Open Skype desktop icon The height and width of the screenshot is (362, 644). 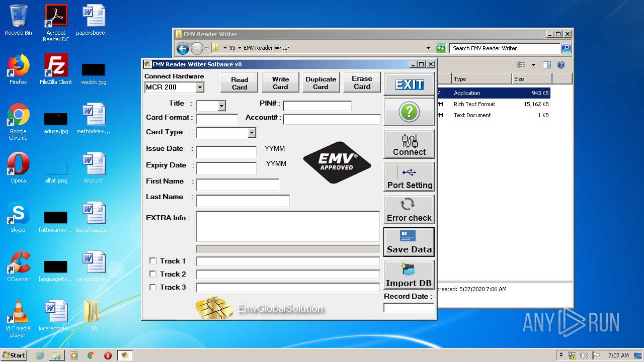coord(18,217)
